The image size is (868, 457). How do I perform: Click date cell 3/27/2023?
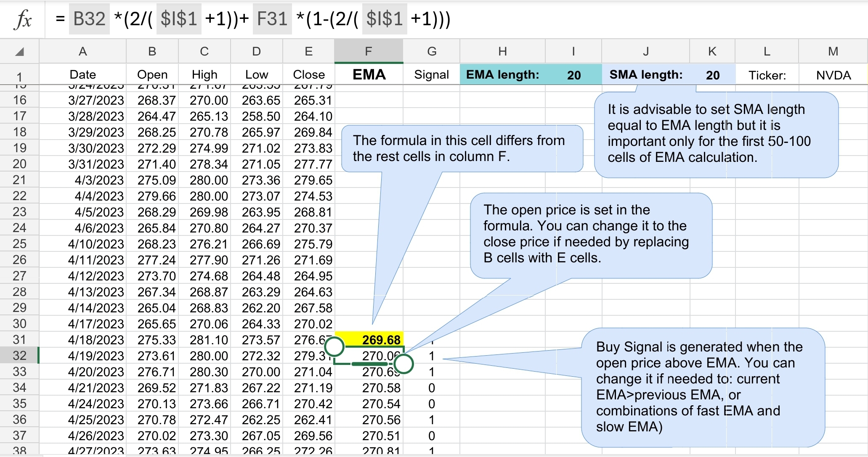[x=83, y=100]
